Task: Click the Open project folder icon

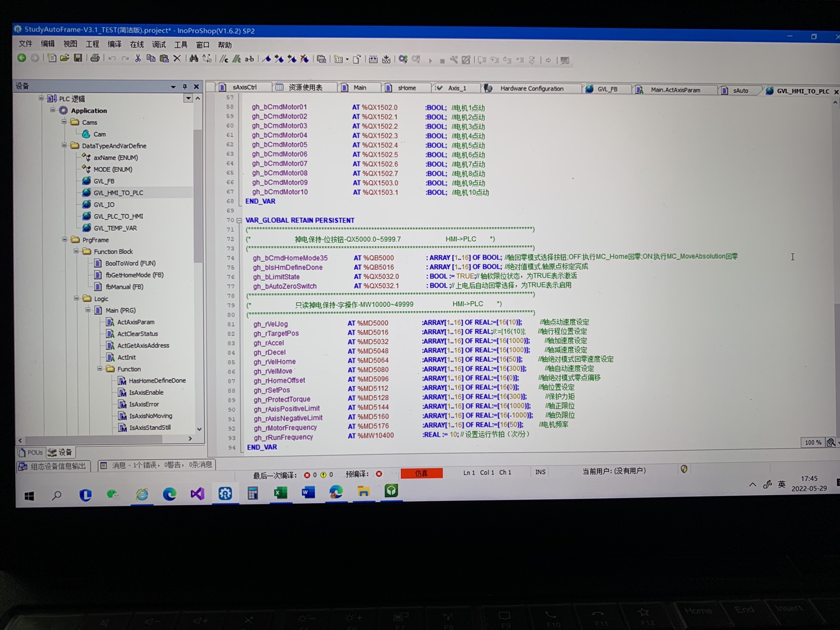Action: tap(65, 58)
